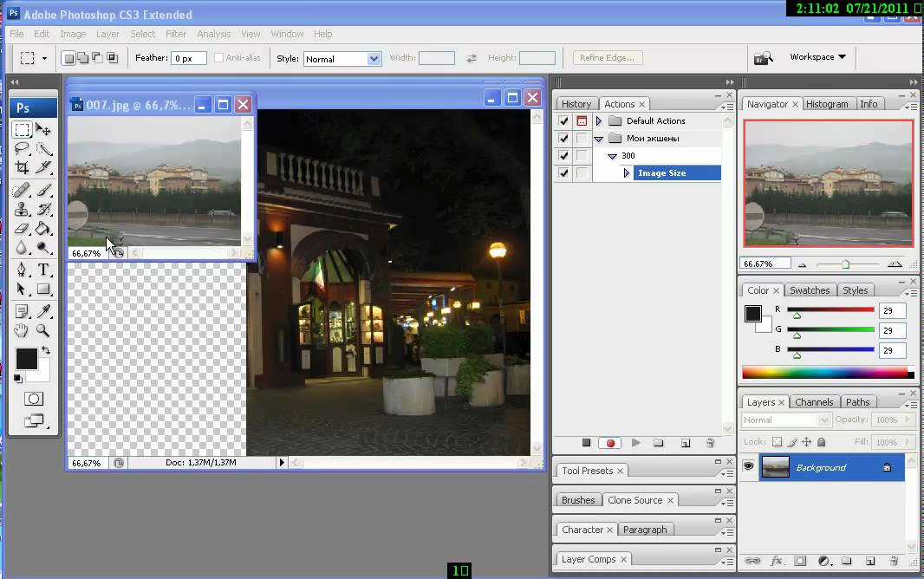Viewport: 924px width, 579px height.
Task: Switch to the History tab
Action: coord(576,104)
